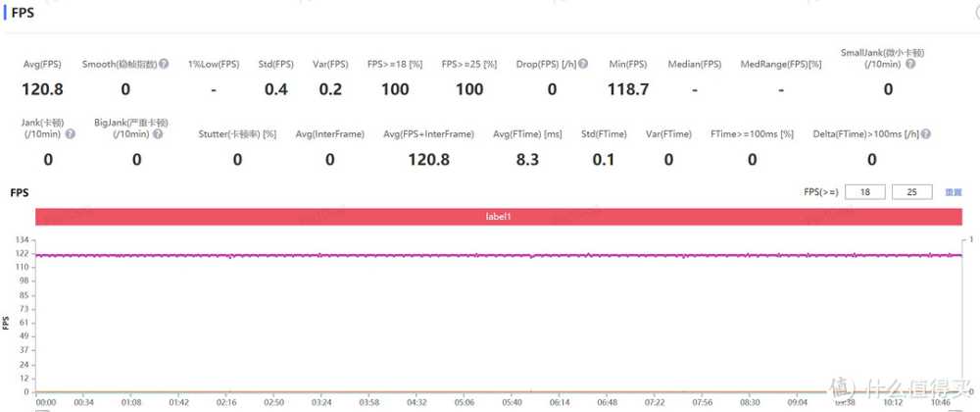Click the Min(FPS) value 118.7
The width and height of the screenshot is (980, 412).
coord(628,89)
